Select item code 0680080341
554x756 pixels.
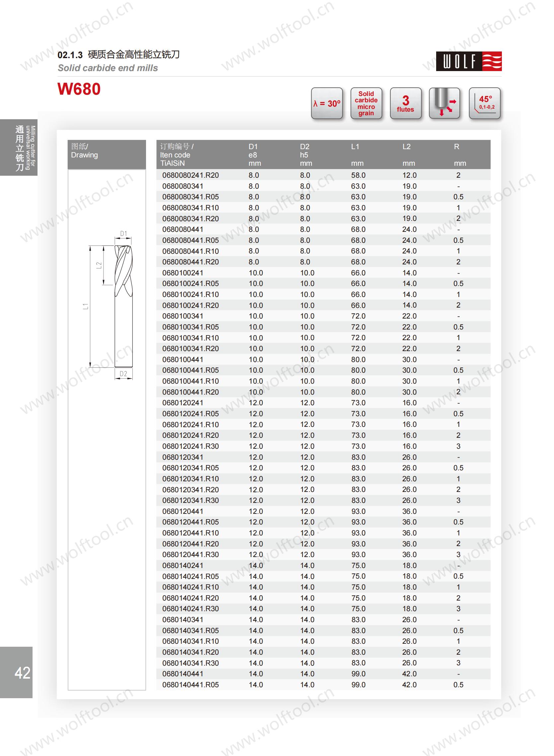click(183, 186)
